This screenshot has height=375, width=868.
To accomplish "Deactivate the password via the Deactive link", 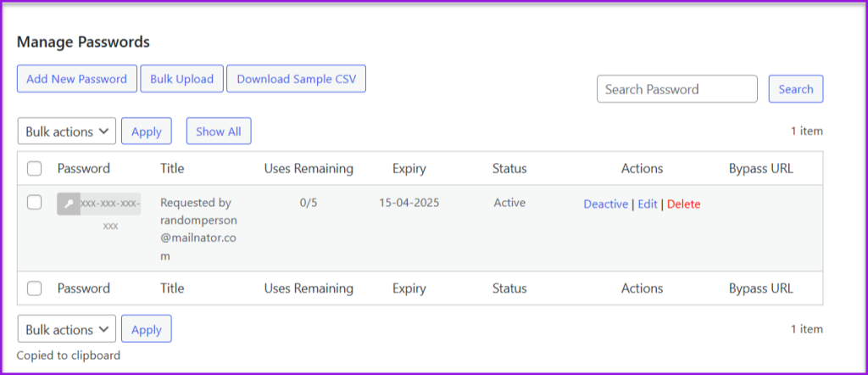I will pos(605,204).
